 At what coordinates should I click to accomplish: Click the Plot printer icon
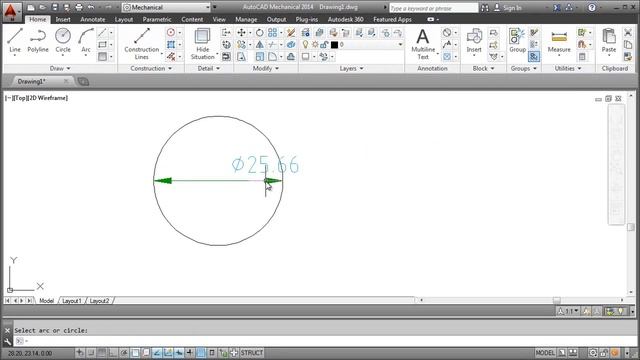coord(79,7)
